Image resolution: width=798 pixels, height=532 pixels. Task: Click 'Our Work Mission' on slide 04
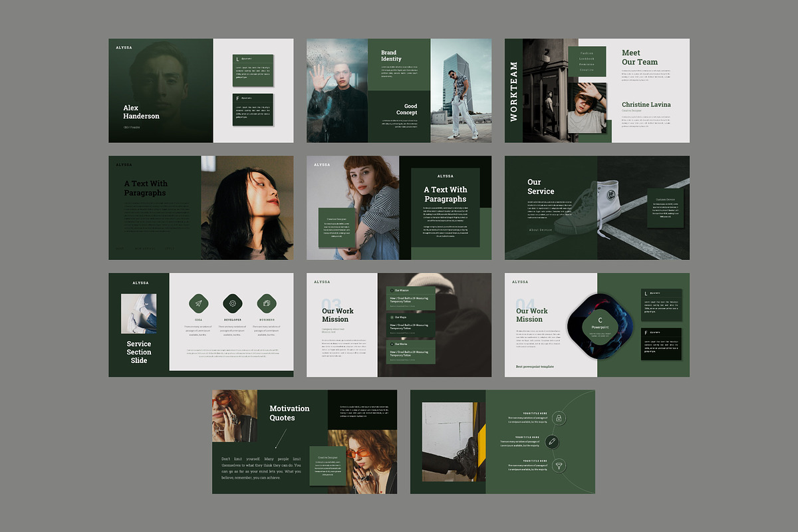[532, 315]
